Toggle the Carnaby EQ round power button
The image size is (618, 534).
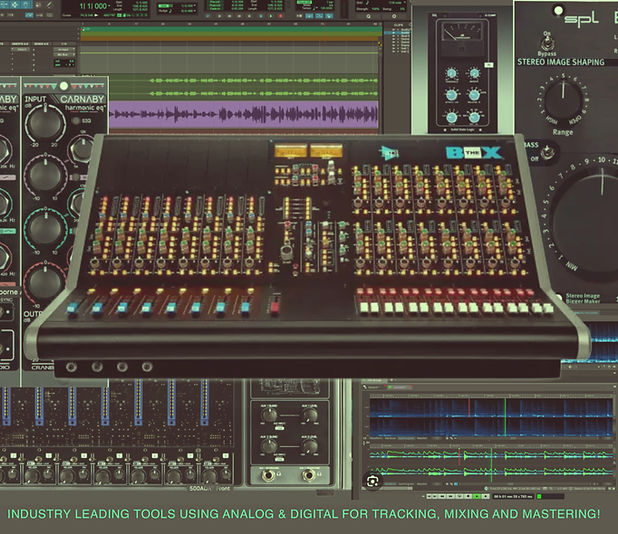63,86
